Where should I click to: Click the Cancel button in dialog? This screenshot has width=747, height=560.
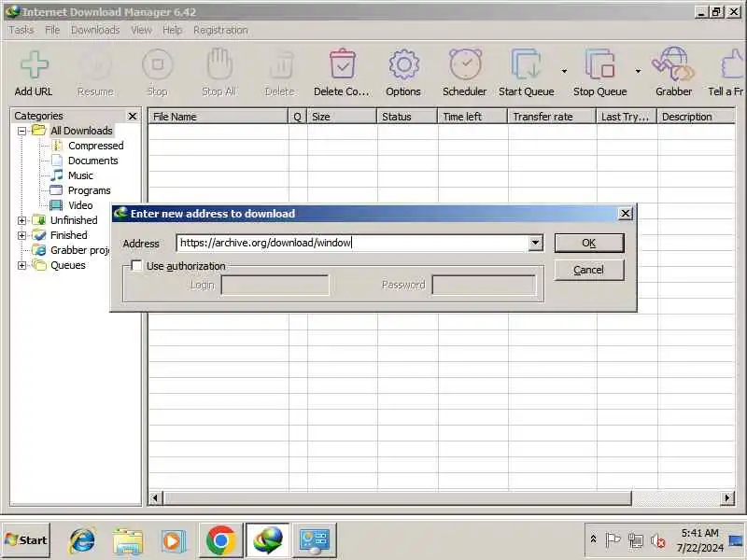click(589, 270)
